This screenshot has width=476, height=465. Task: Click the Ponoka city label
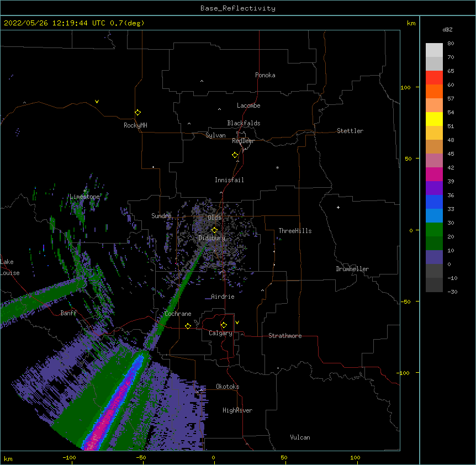click(265, 75)
